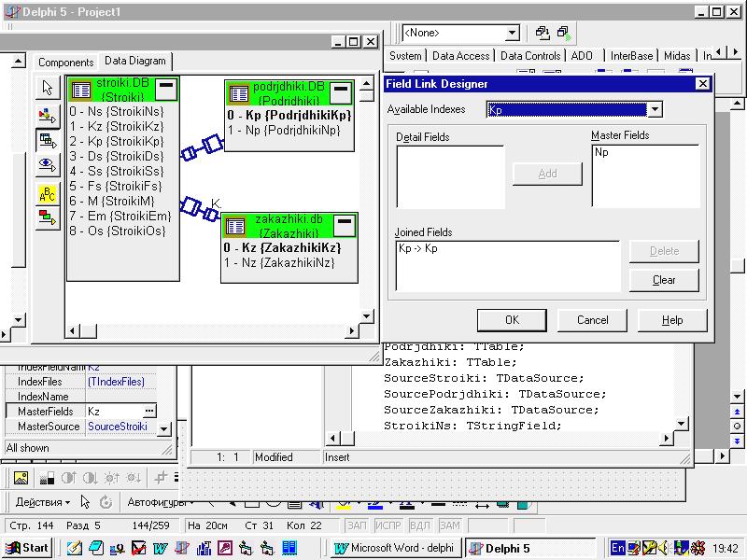The height and width of the screenshot is (560, 747).
Task: Click the Word free rotate icon
Action: point(106,502)
